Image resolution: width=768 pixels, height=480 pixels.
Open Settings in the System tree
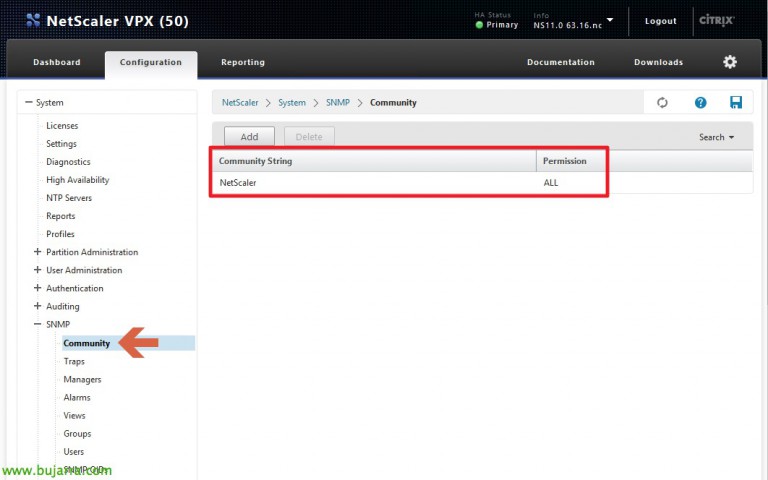[x=61, y=144]
